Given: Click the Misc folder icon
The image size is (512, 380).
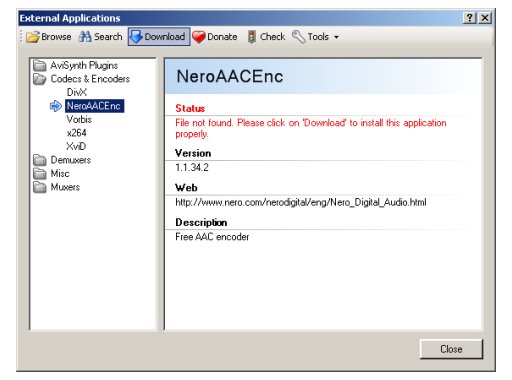Looking at the screenshot, I should pyautogui.click(x=40, y=174).
